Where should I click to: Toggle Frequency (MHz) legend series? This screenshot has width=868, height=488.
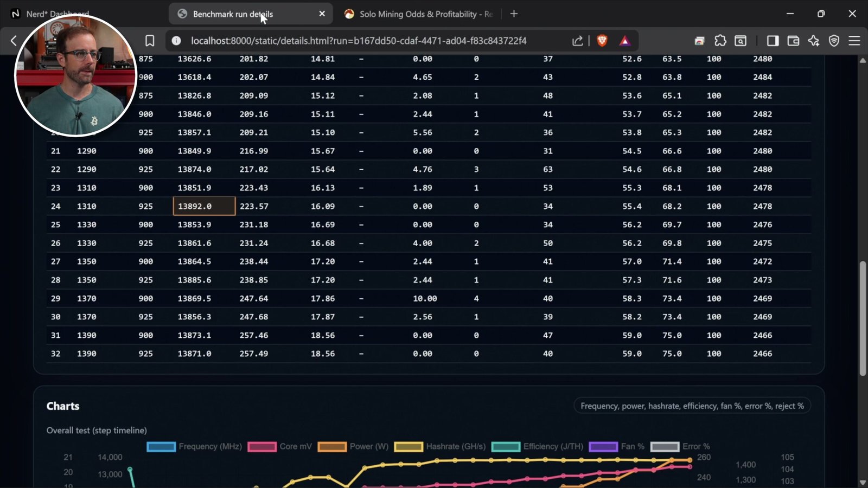(194, 446)
